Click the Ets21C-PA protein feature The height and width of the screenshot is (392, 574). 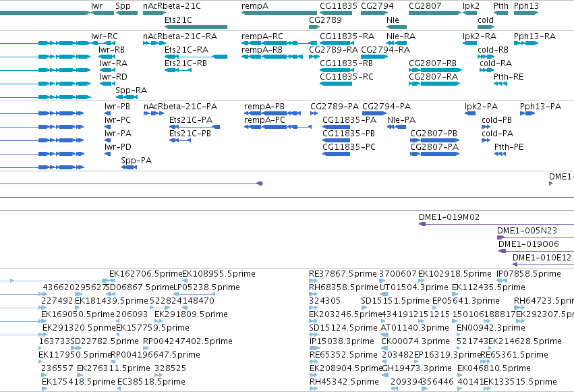coord(195,127)
